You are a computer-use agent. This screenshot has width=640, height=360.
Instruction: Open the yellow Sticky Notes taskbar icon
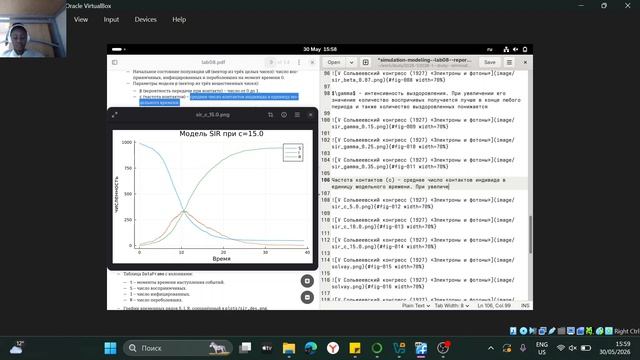tap(355, 348)
